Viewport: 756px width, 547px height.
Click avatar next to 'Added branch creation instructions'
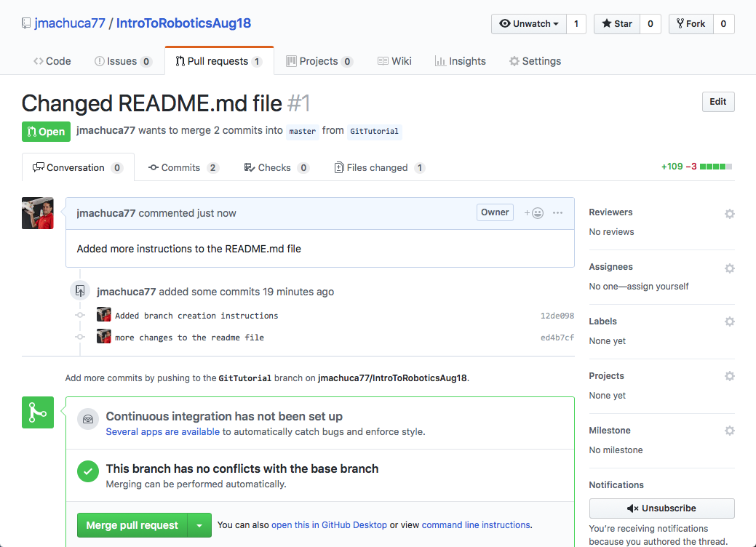pos(103,315)
